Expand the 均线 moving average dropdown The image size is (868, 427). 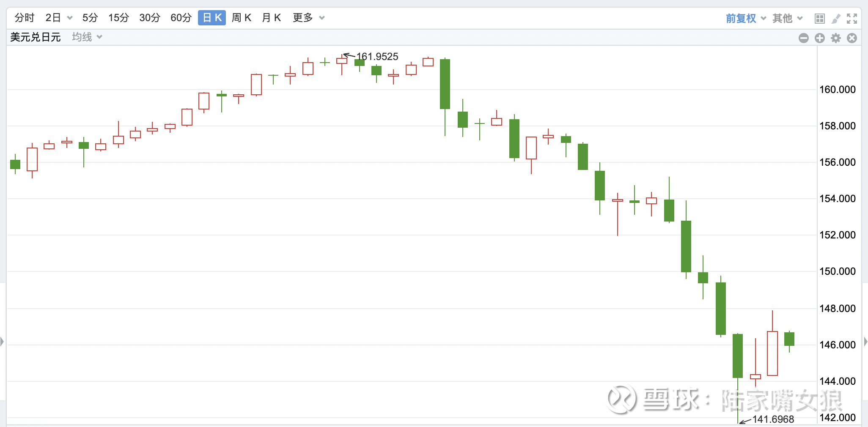pyautogui.click(x=86, y=37)
